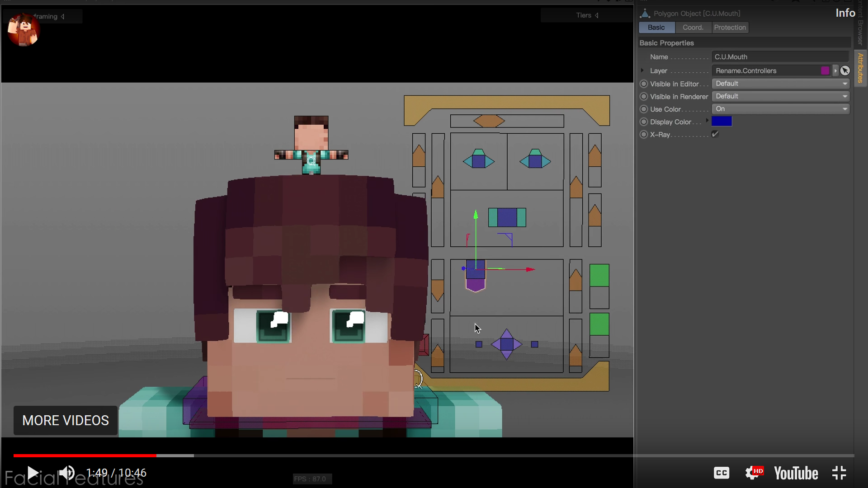
Task: Toggle Visible in Editor keyframe circle
Action: (x=644, y=84)
